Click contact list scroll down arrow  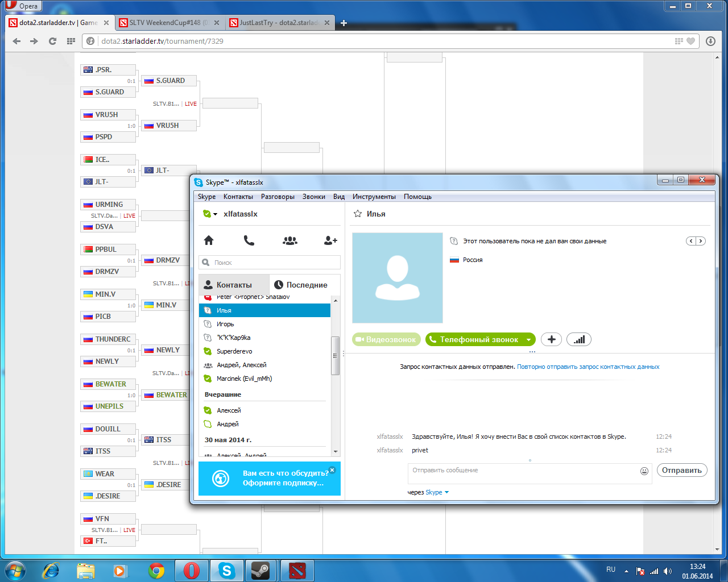(x=335, y=452)
